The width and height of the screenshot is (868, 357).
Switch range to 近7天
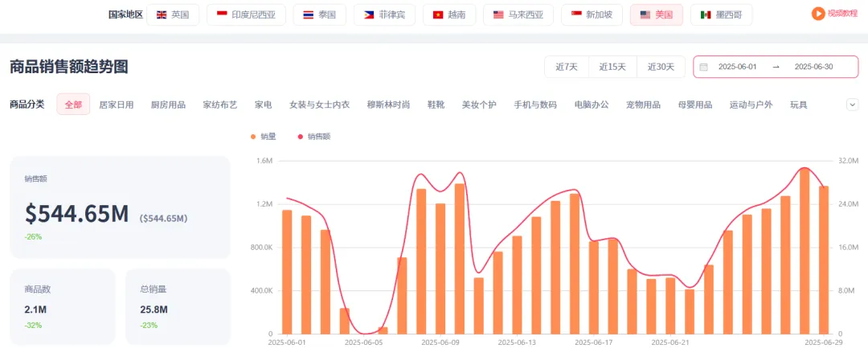[567, 67]
